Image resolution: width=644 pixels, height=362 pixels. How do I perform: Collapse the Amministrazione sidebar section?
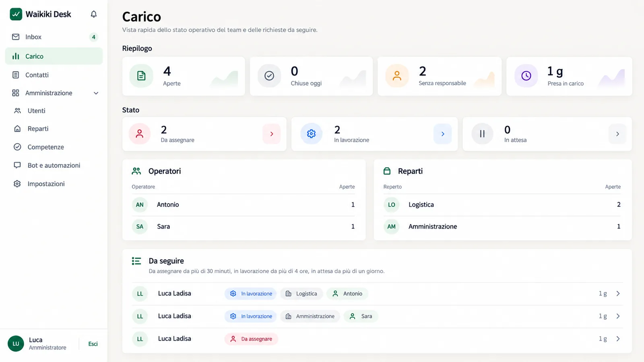coord(96,93)
